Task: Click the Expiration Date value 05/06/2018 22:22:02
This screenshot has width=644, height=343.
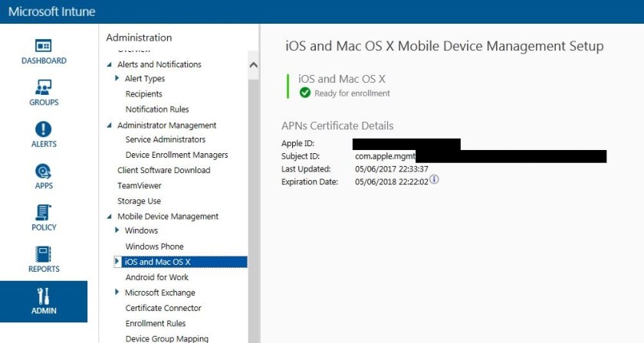Action: click(x=392, y=181)
